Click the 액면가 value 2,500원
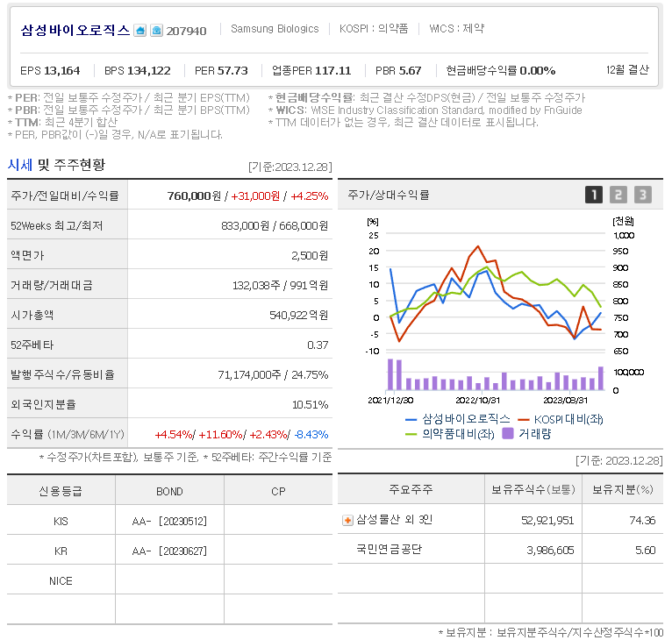Image resolution: width=672 pixels, height=640 pixels. (x=310, y=256)
